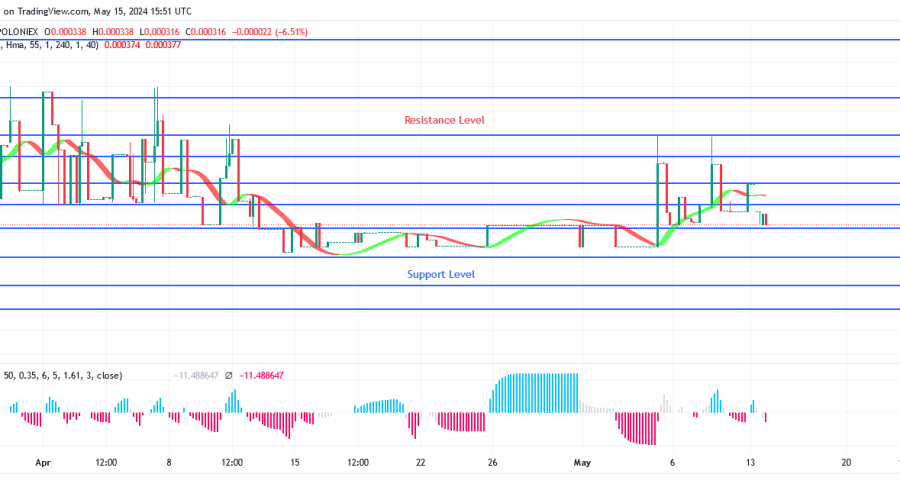
Task: Click the gray -11.488647 oscillator value
Action: pos(198,375)
